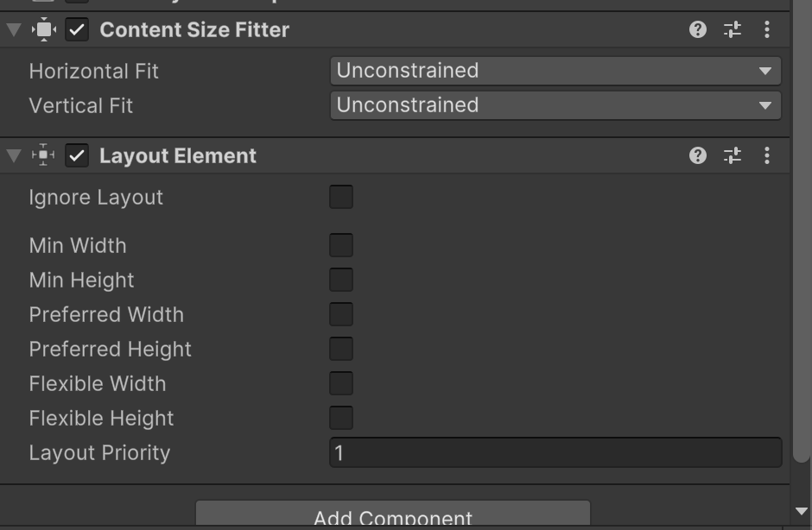Open Content Size Fitter help reference
Viewport: 812px width, 530px height.
698,30
